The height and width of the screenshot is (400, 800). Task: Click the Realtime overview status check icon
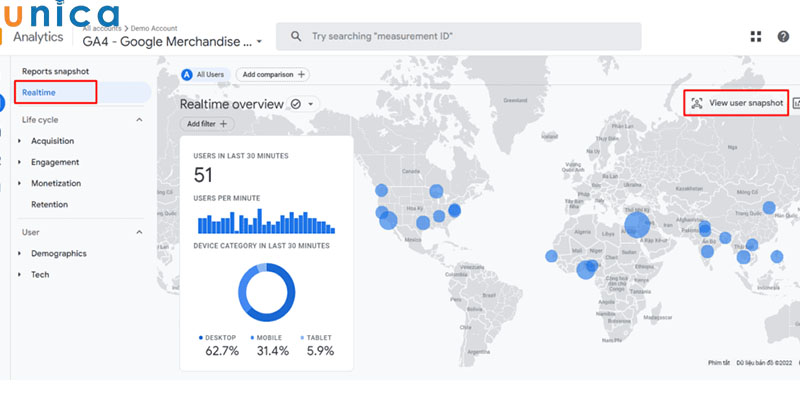pos(295,104)
